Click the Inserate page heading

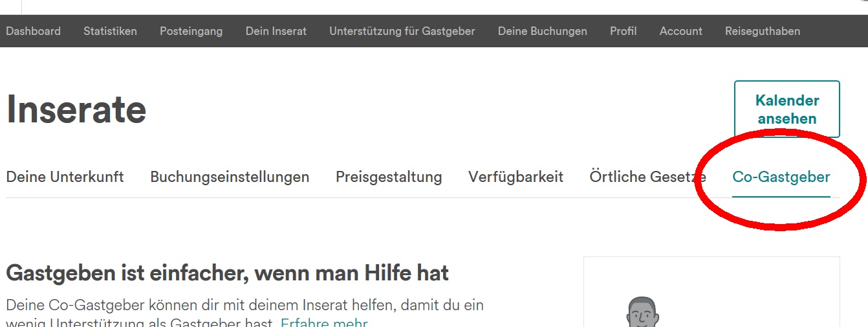click(76, 109)
